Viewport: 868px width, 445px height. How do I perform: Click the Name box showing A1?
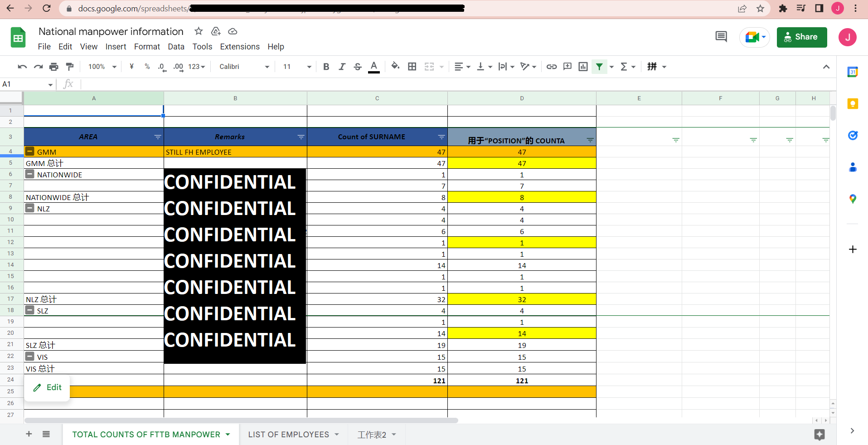(27, 84)
